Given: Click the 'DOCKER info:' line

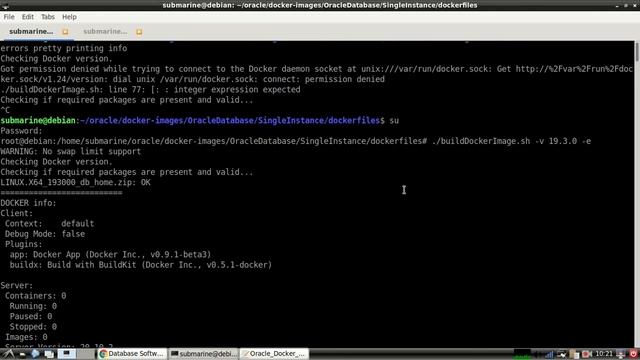Looking at the screenshot, I should [29, 203].
